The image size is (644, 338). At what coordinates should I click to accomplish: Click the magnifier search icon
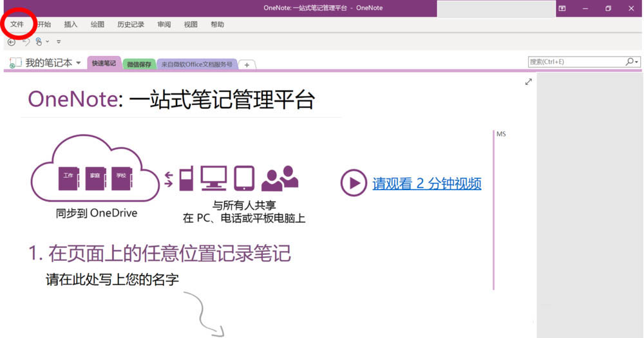(x=629, y=62)
